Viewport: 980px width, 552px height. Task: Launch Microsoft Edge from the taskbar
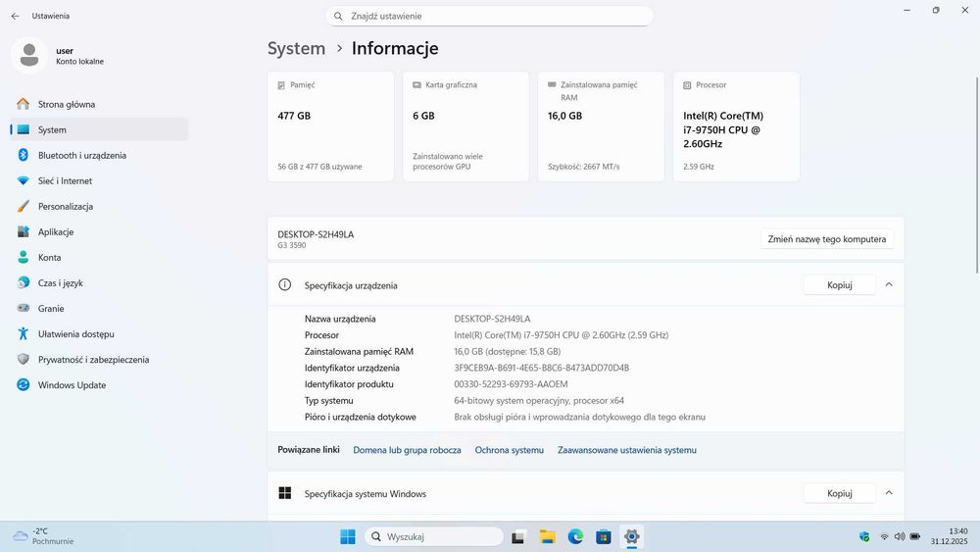point(575,536)
